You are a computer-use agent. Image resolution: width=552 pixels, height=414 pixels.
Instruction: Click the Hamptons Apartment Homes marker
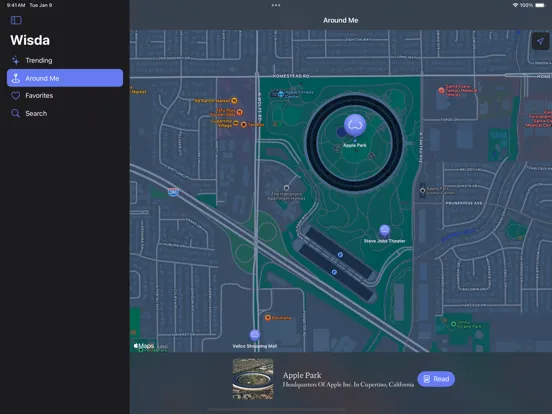[x=287, y=188]
